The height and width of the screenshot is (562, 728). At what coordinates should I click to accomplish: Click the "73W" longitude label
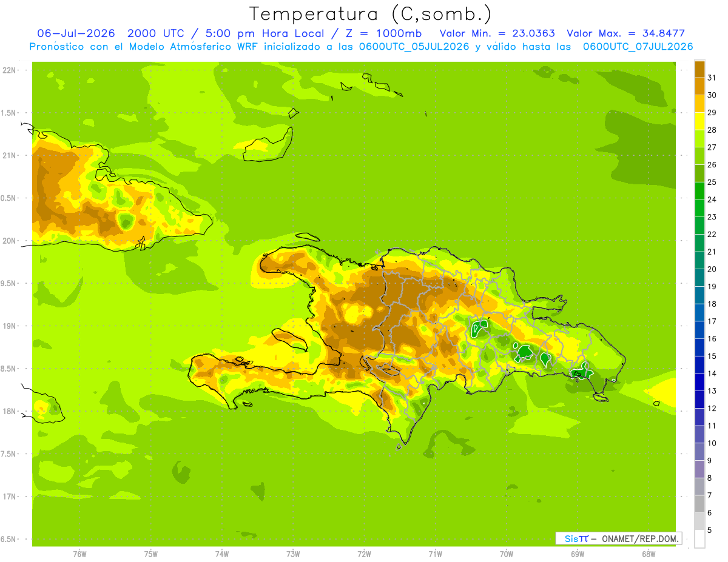pyautogui.click(x=293, y=554)
